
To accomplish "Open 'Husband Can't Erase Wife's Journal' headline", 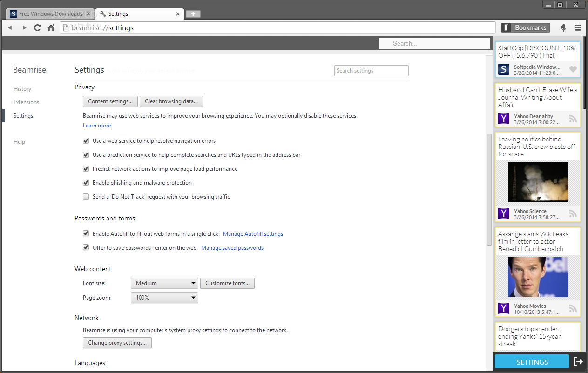I will (x=538, y=97).
